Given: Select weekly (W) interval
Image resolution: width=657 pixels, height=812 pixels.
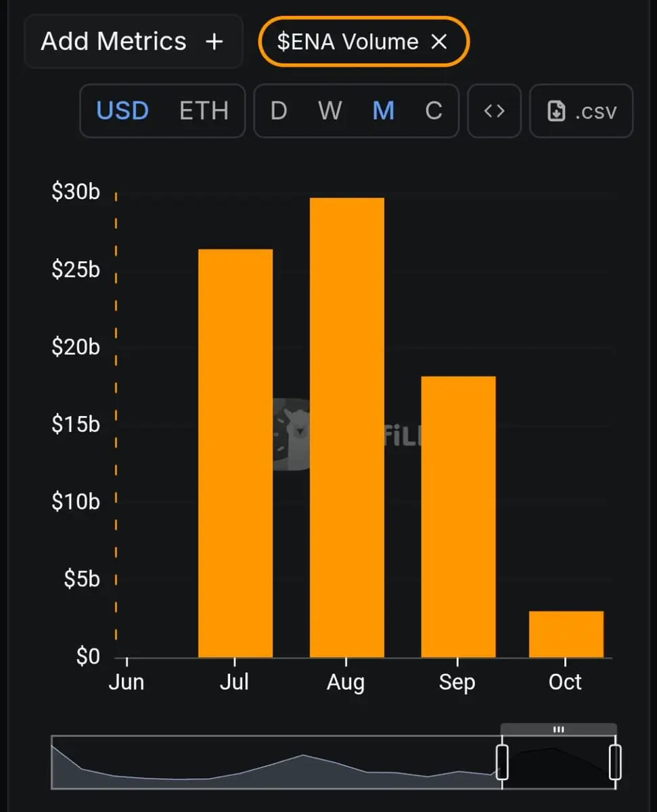Looking at the screenshot, I should pyautogui.click(x=330, y=111).
